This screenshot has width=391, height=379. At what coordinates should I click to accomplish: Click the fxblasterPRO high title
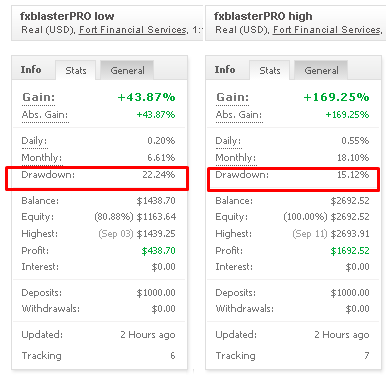pyautogui.click(x=263, y=16)
